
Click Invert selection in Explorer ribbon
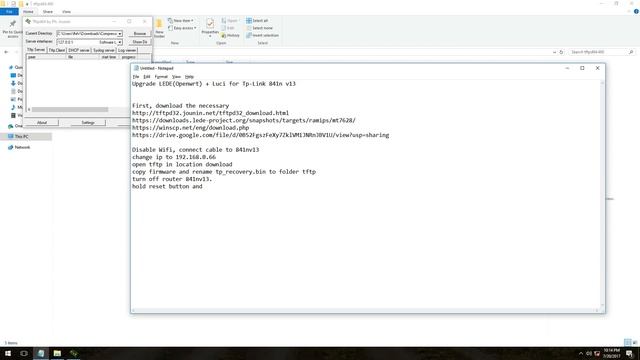click(x=262, y=35)
